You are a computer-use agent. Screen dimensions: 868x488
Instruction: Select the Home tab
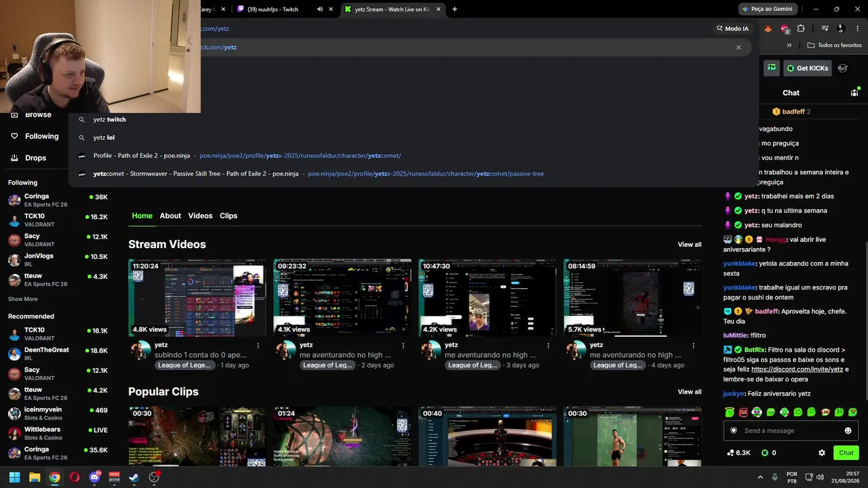coord(142,216)
